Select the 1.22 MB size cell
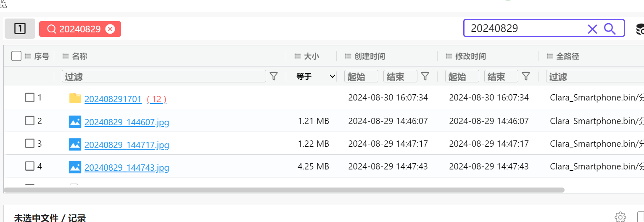 (x=313, y=144)
